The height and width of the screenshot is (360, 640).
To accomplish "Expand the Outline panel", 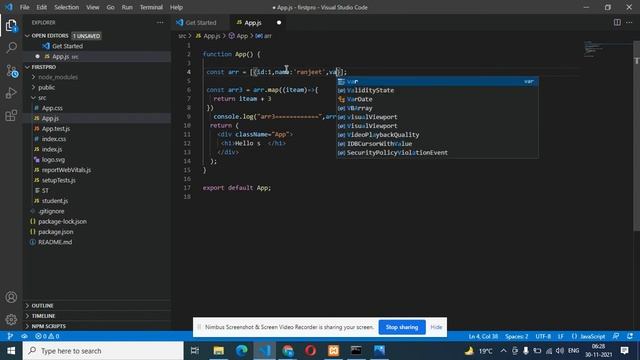I will pyautogui.click(x=42, y=306).
